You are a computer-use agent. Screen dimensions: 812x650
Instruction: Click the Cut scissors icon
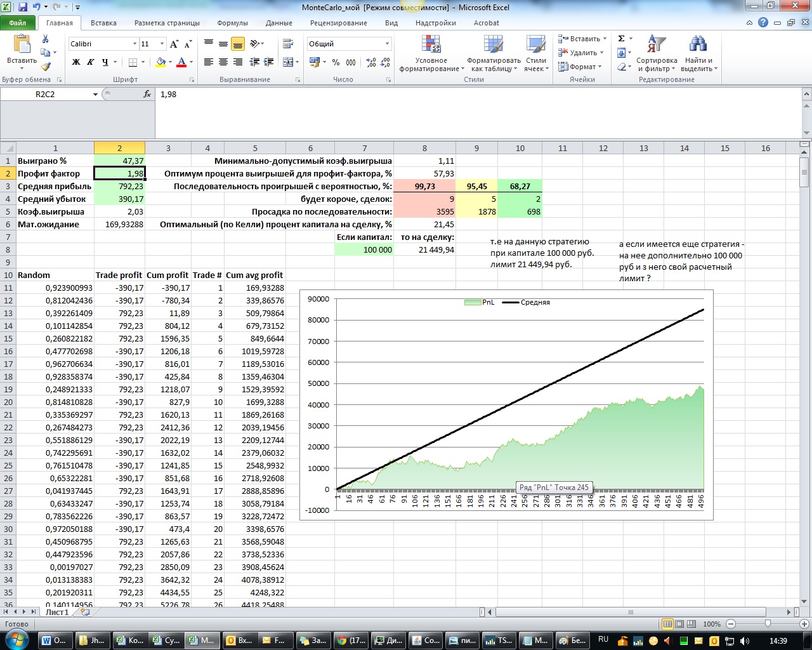(x=46, y=39)
